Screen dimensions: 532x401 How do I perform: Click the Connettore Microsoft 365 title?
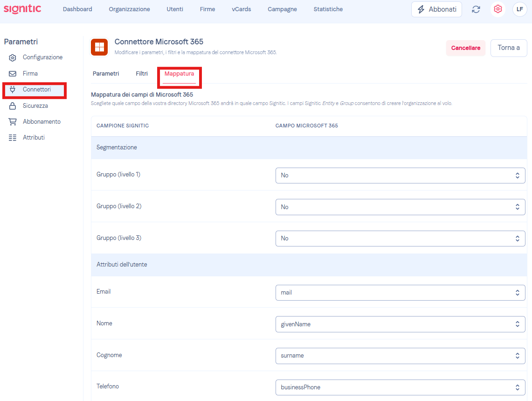[159, 42]
